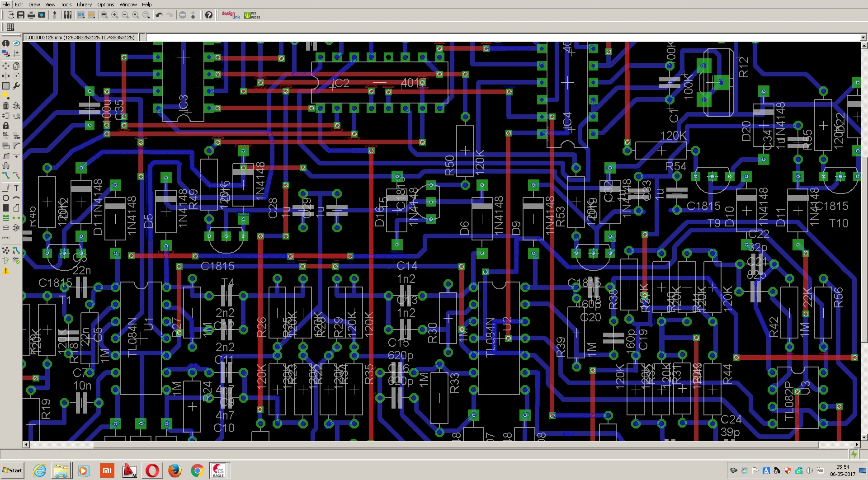
Task: Select the Add component tool
Action: point(16,106)
